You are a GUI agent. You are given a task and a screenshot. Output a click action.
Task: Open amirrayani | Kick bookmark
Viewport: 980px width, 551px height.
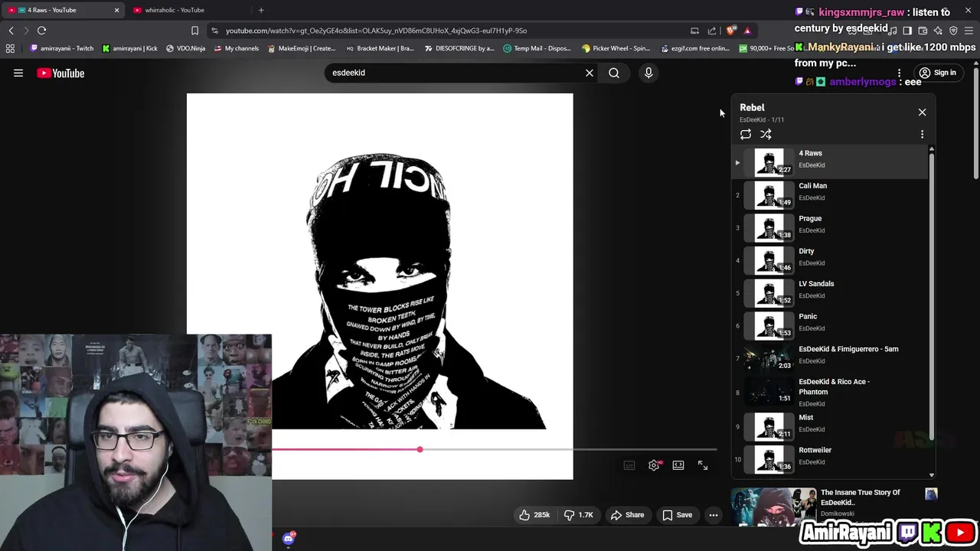coord(129,48)
